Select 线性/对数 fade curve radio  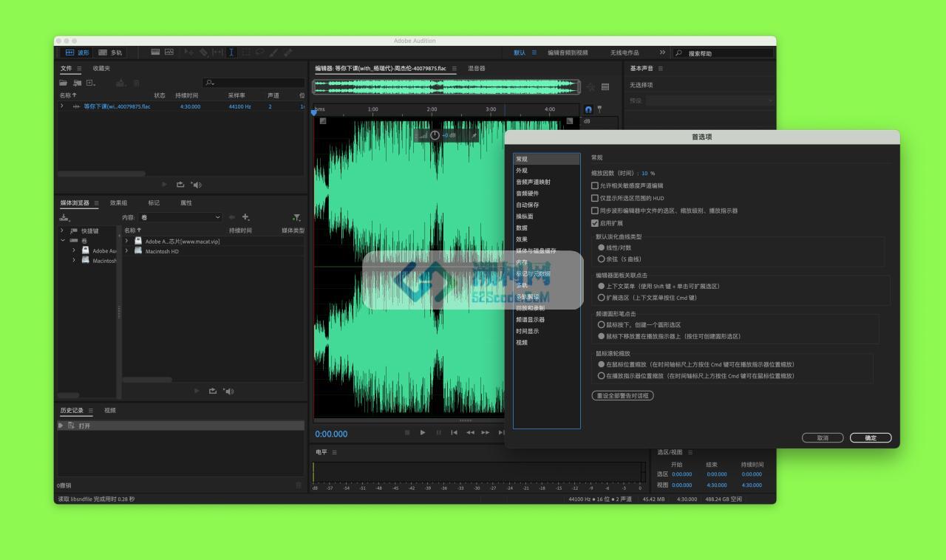(x=601, y=247)
